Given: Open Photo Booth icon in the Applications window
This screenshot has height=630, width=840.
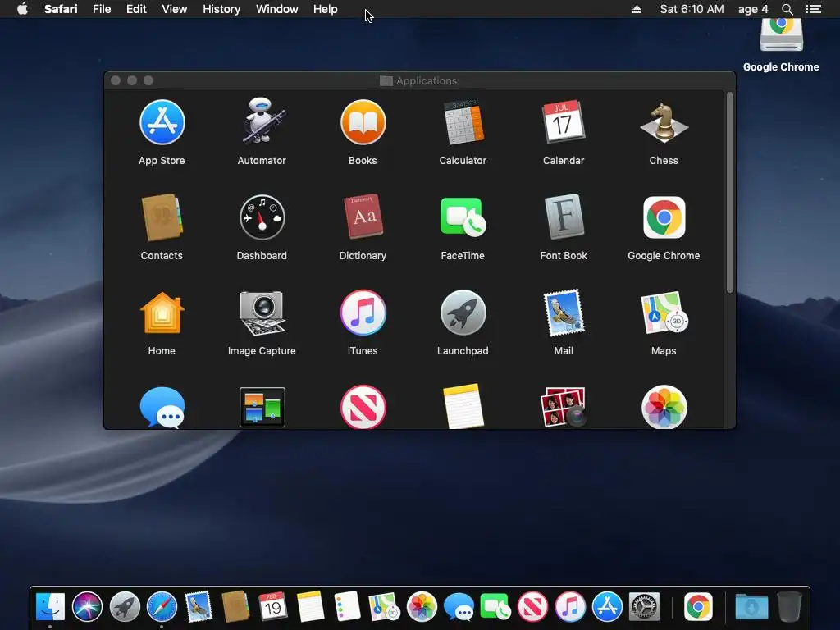Looking at the screenshot, I should click(564, 407).
